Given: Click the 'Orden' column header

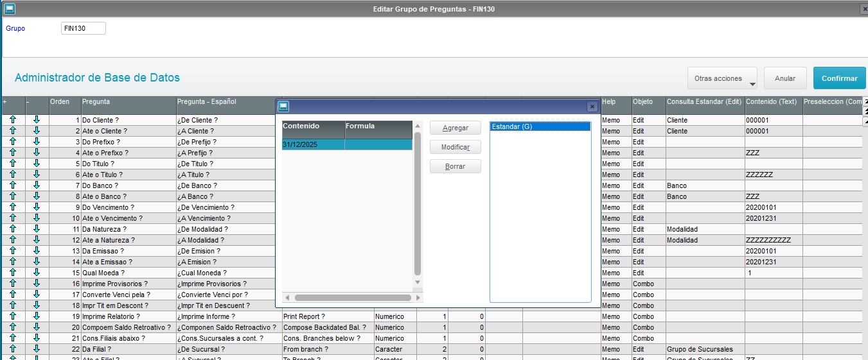Looking at the screenshot, I should pyautogui.click(x=65, y=105).
